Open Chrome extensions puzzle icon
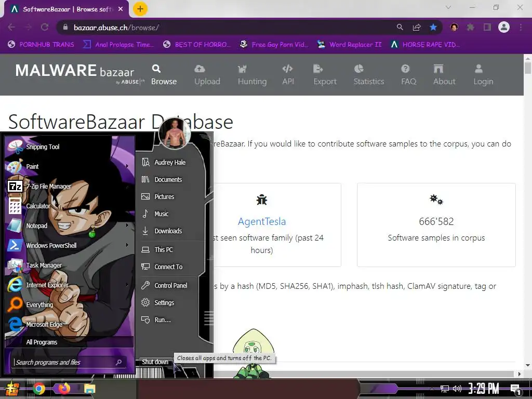 (471, 27)
